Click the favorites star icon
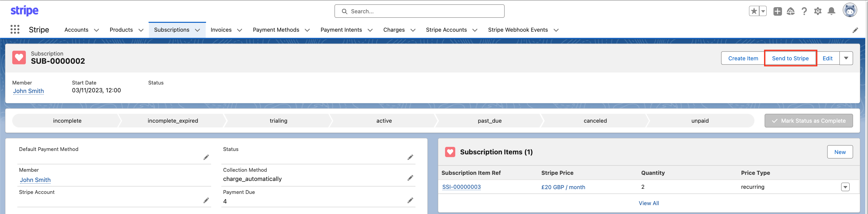Viewport: 868px width, 214px height. coord(754,11)
